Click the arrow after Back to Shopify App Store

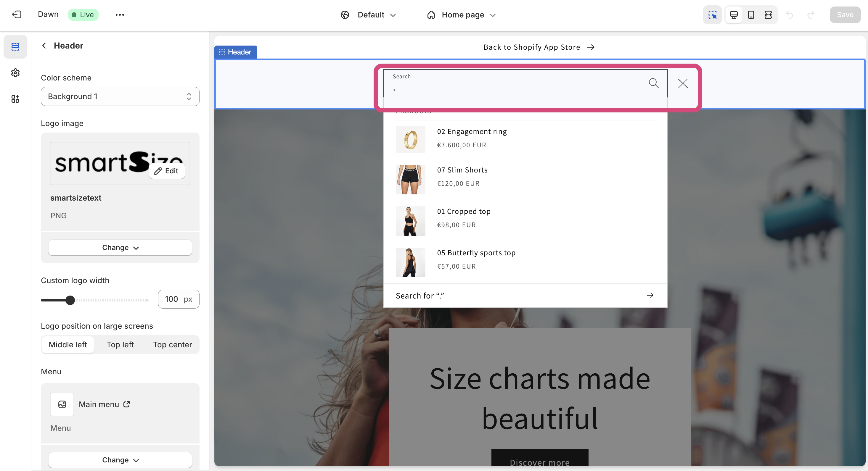point(591,47)
